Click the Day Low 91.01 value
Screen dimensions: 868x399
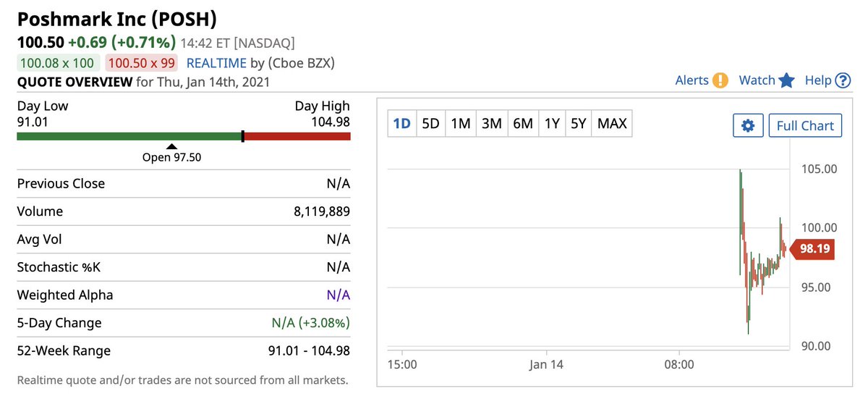[33, 122]
